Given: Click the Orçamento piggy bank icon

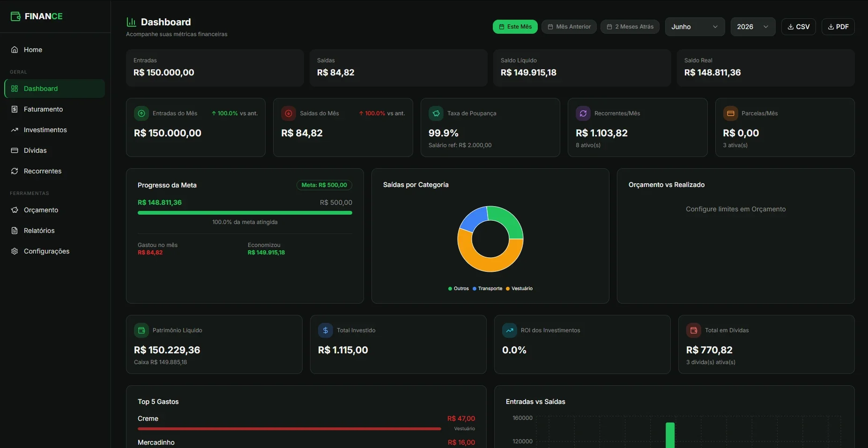Looking at the screenshot, I should (15, 210).
